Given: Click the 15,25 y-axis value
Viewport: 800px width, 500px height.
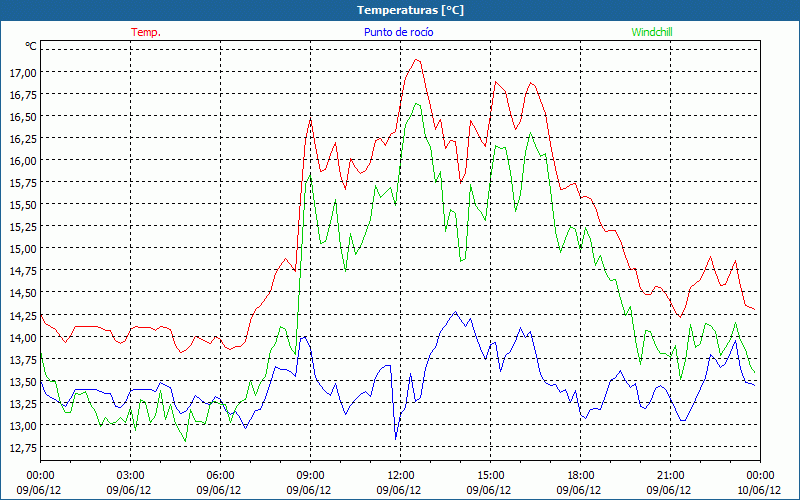Looking at the screenshot, I should click(x=23, y=227).
